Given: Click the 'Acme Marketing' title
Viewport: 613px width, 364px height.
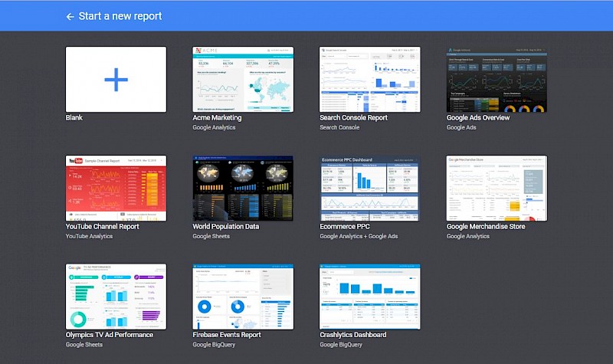Looking at the screenshot, I should coord(217,118).
